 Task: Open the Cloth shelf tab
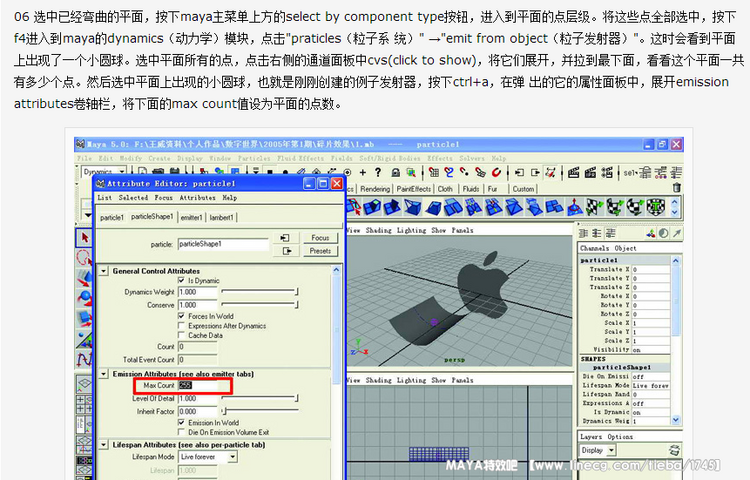tap(445, 189)
